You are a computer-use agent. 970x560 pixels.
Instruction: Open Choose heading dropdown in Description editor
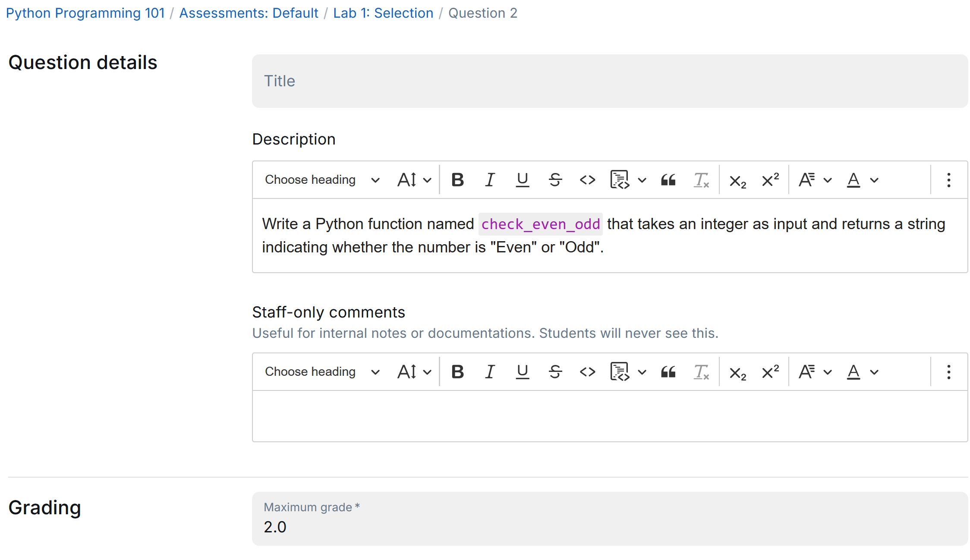pos(322,180)
